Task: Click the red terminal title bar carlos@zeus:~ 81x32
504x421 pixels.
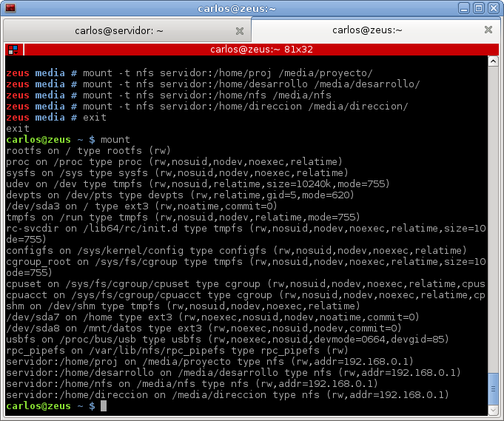Action: tap(261, 50)
